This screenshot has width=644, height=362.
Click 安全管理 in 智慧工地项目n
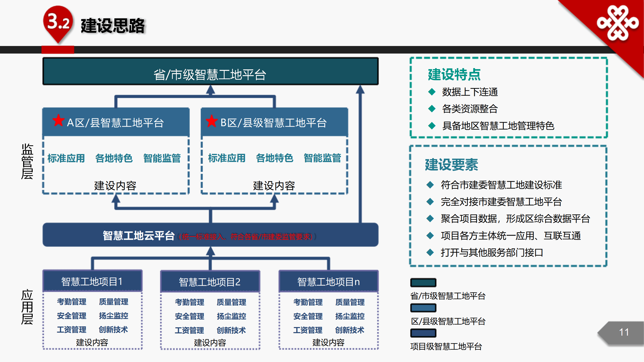coord(308,316)
